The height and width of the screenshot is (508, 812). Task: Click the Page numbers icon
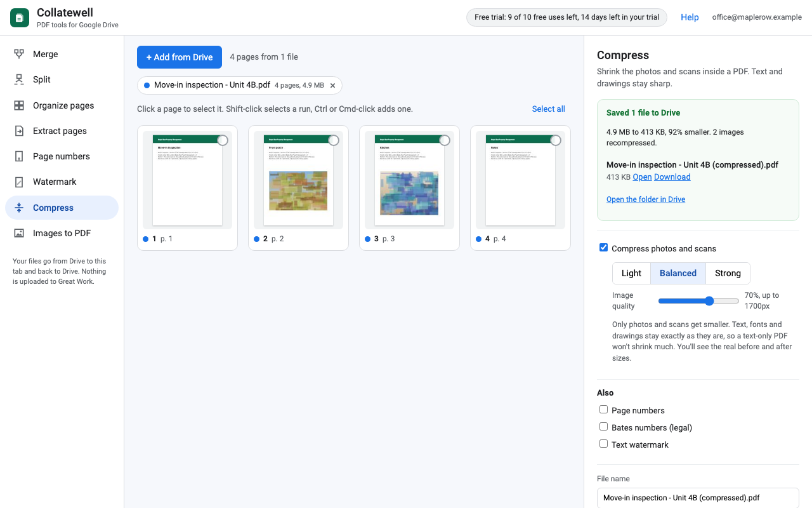click(19, 156)
